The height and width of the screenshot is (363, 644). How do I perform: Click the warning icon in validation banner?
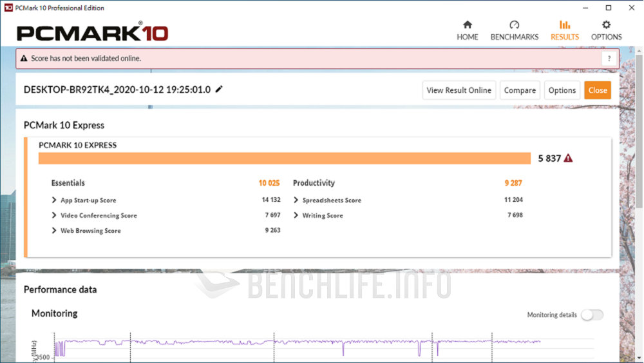[x=24, y=59]
